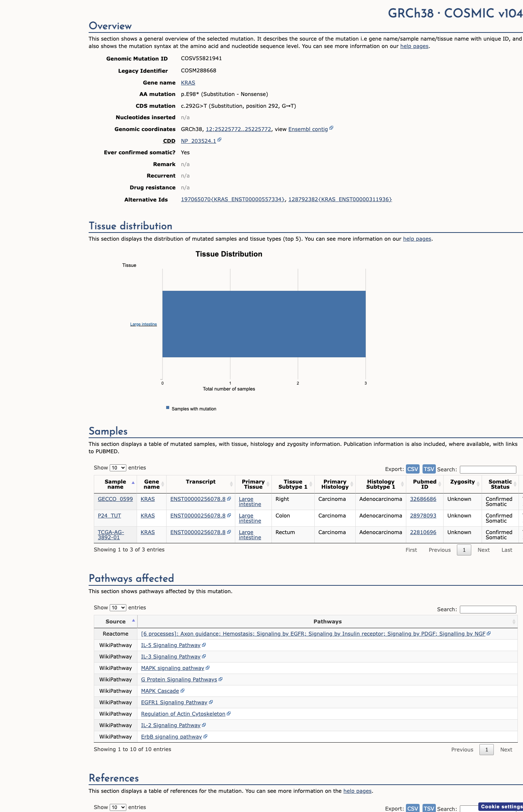This screenshot has height=812, width=523.
Task: Open EGFR1 Signaling Pathway link
Action: coord(174,702)
